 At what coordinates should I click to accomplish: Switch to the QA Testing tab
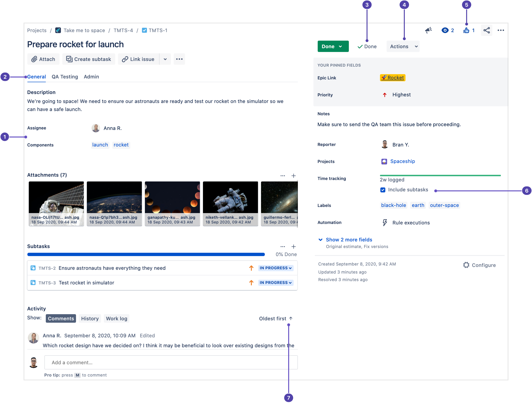[65, 77]
